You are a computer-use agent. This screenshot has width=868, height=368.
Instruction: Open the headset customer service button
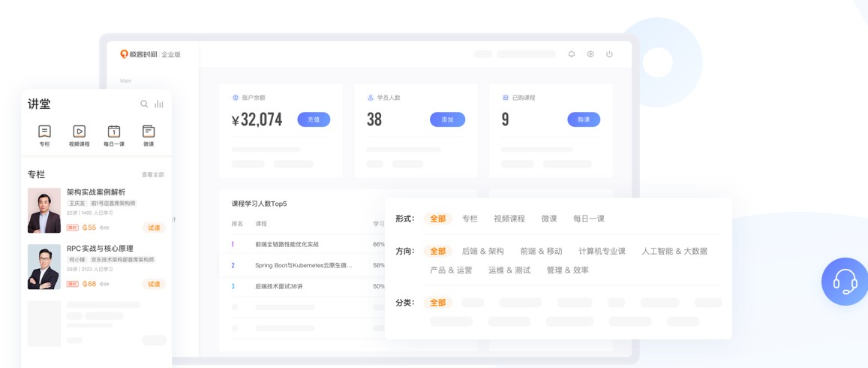click(x=845, y=282)
